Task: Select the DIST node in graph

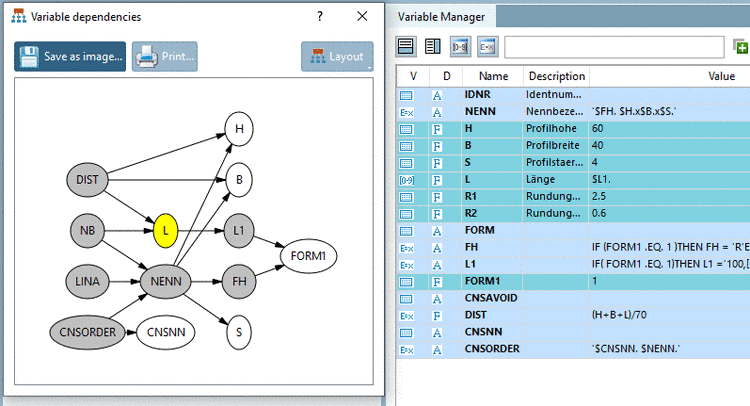Action: [x=87, y=180]
